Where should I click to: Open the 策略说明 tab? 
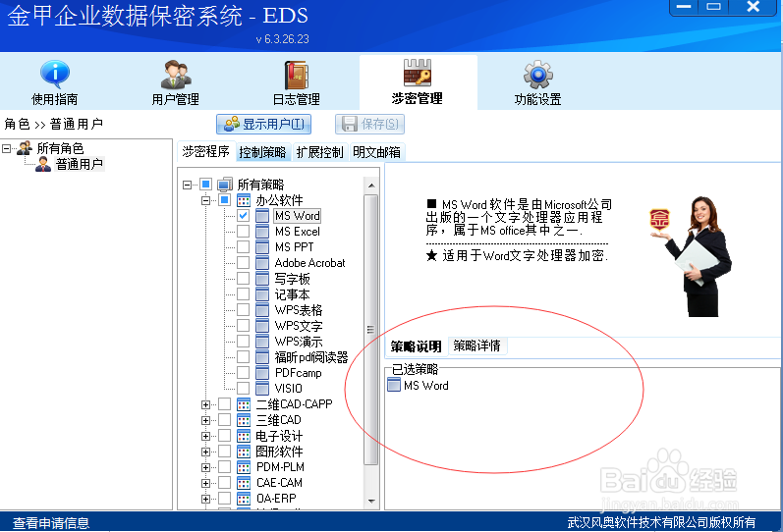tap(416, 346)
